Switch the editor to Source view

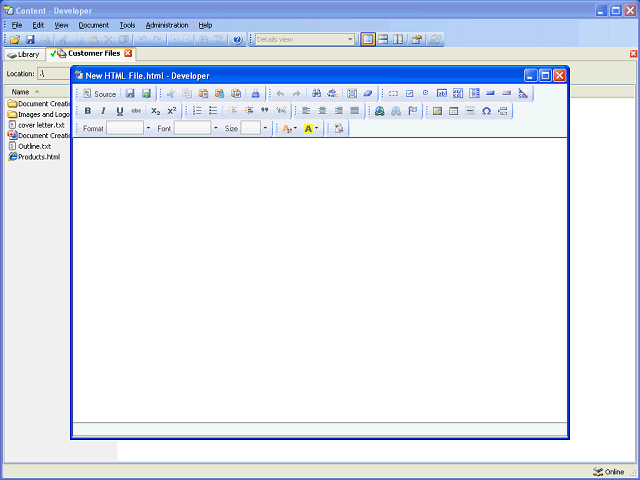[x=100, y=94]
